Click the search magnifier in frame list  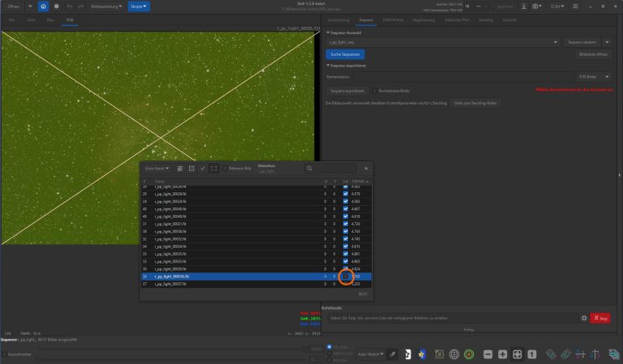[310, 169]
